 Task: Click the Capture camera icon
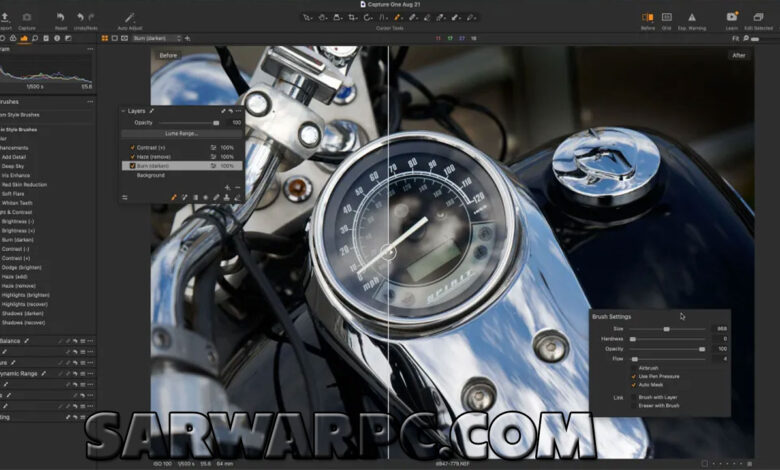click(27, 17)
